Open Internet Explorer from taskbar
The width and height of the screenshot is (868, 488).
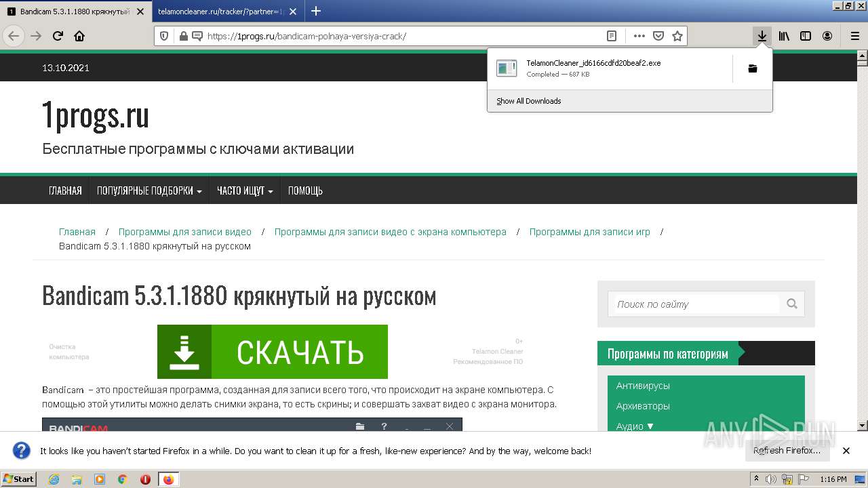(x=54, y=479)
